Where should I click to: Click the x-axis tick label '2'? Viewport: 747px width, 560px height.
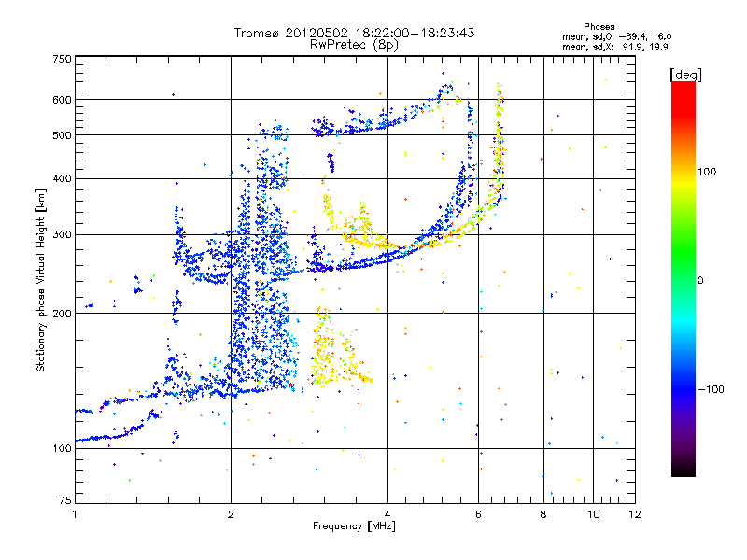(x=231, y=514)
